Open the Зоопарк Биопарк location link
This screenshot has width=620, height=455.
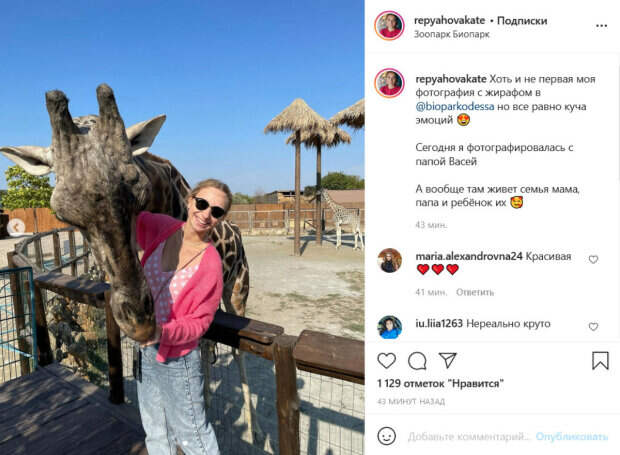tap(452, 34)
